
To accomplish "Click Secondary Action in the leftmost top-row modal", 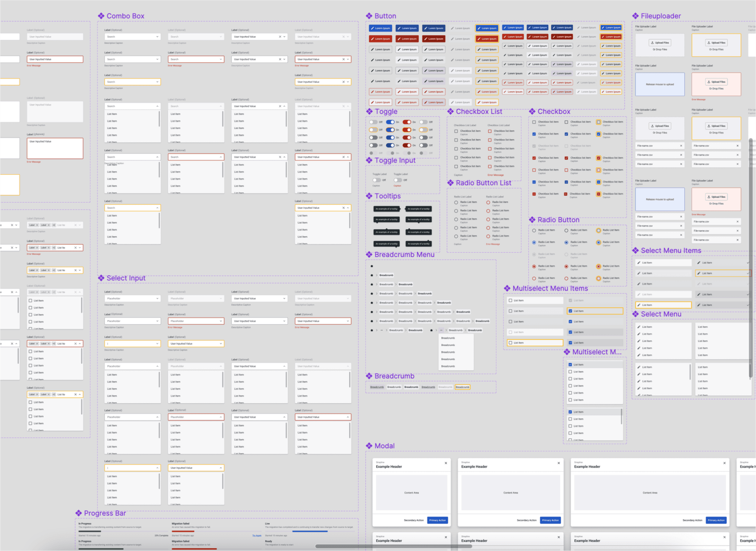I will point(414,520).
